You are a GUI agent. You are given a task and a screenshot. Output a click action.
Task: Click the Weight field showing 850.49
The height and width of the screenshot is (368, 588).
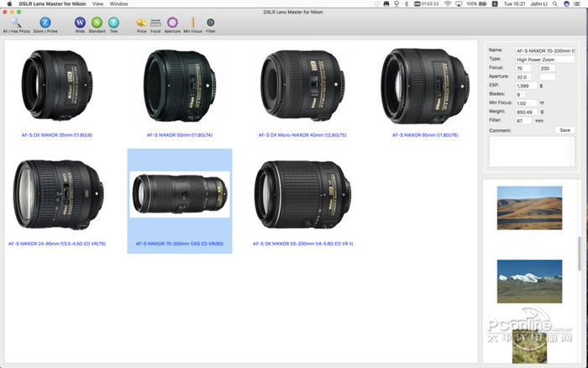527,112
